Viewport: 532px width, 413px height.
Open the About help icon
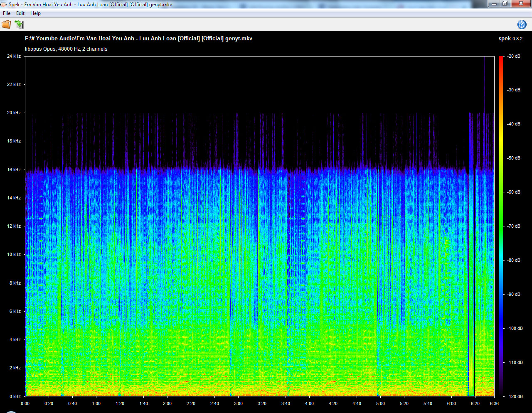[x=522, y=25]
